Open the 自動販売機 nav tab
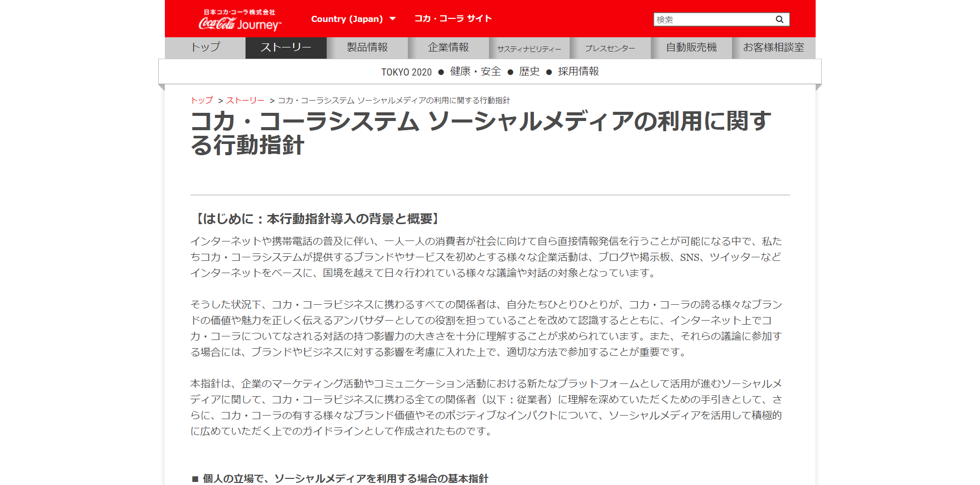The width and height of the screenshot is (980, 485). point(691,47)
